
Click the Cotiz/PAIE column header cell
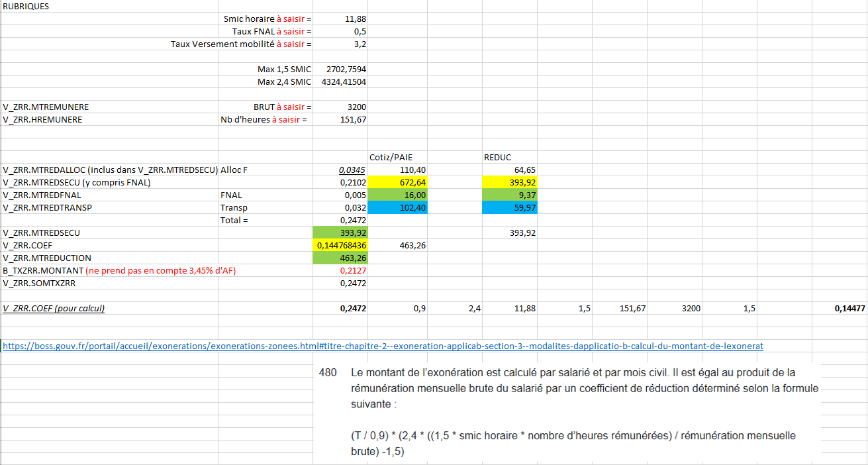point(397,158)
